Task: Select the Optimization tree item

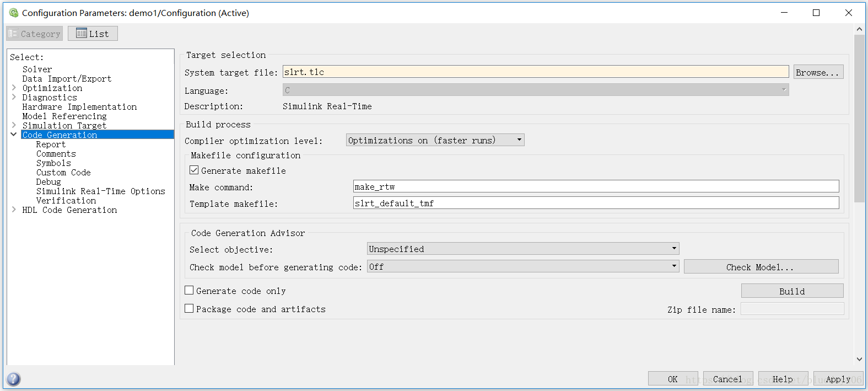Action: pos(52,88)
